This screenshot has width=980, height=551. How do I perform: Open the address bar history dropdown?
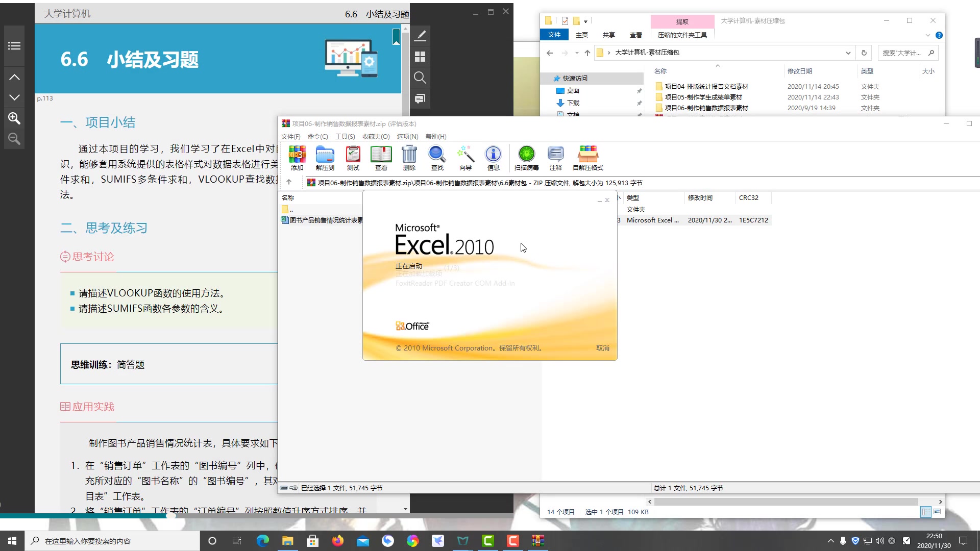(x=848, y=53)
